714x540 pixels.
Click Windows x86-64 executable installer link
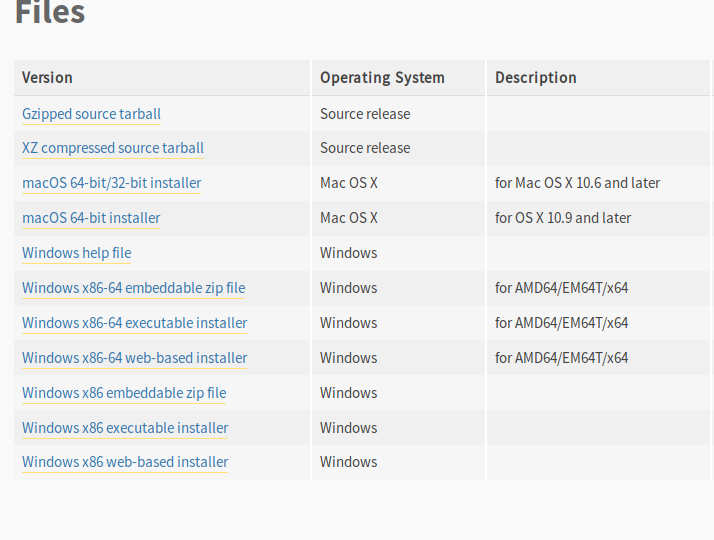tap(134, 323)
